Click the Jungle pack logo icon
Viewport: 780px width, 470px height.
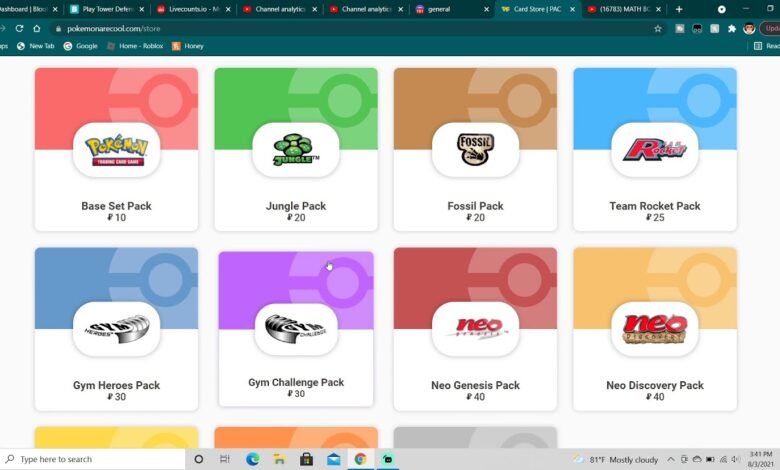click(296, 150)
